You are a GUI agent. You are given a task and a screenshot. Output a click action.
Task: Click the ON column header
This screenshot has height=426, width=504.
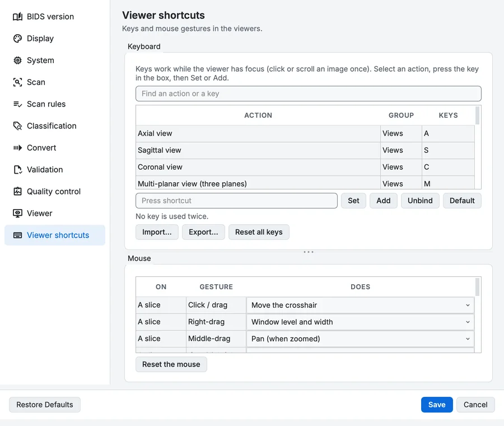tap(161, 286)
